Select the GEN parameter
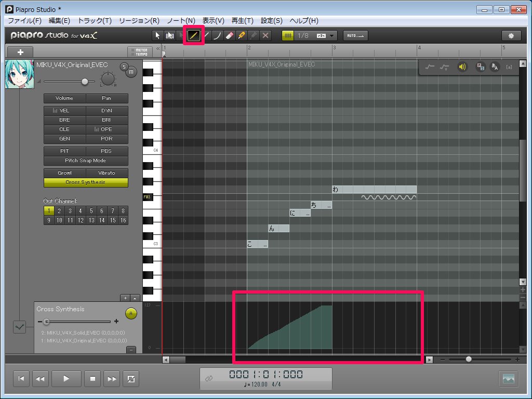This screenshot has width=532, height=399. click(64, 138)
